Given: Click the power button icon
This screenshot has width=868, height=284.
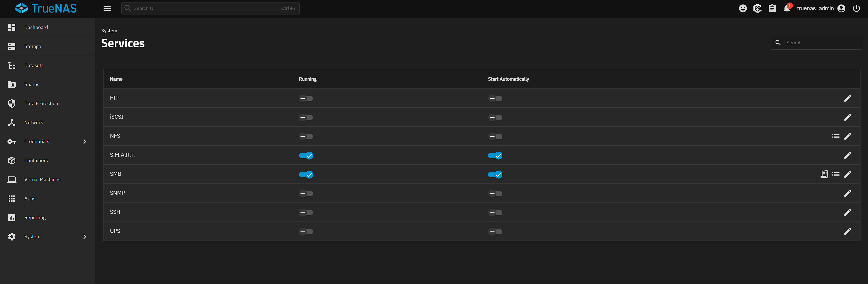Looking at the screenshot, I should pos(856,8).
